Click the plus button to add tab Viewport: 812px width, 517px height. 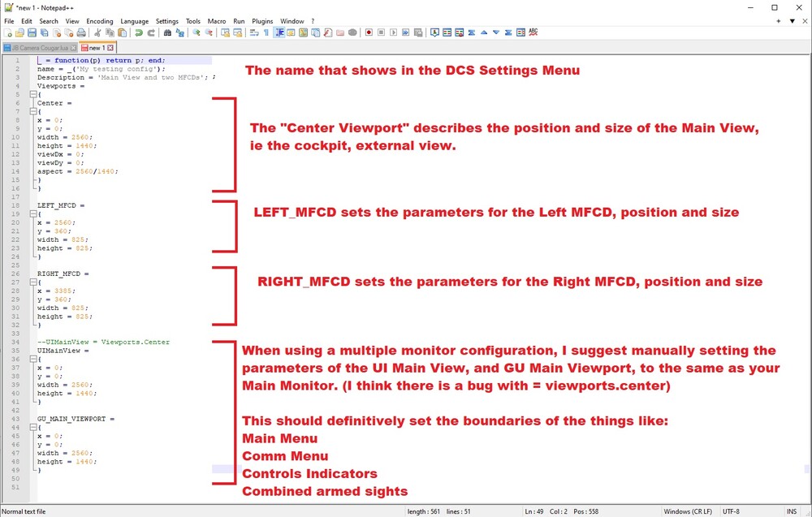point(779,21)
